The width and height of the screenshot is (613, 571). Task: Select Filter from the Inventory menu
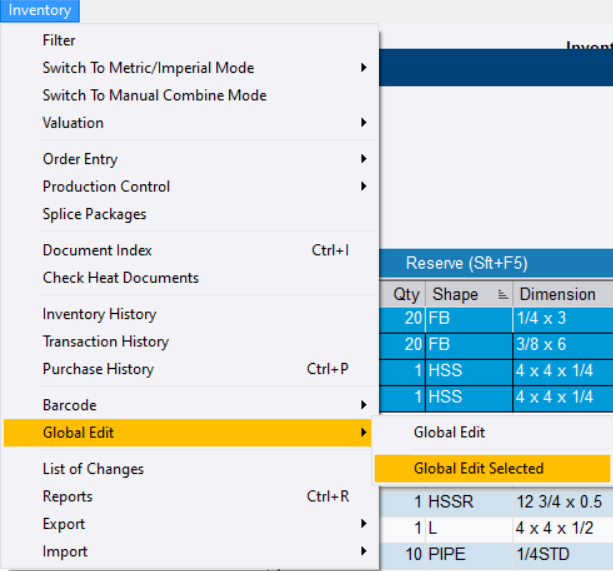pyautogui.click(x=59, y=41)
